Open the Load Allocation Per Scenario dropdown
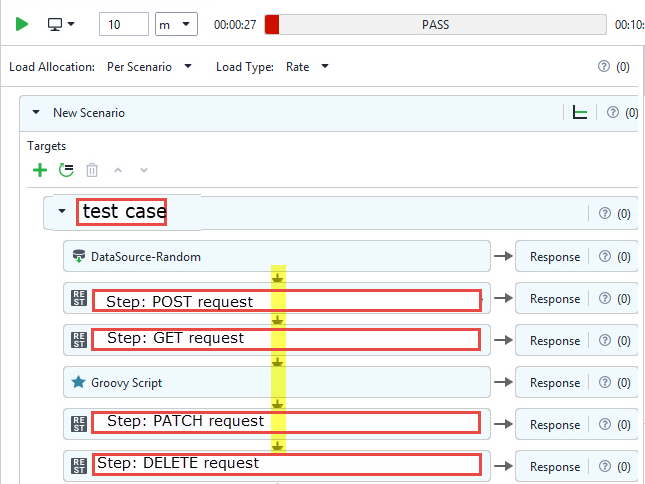645x484 pixels. 148,67
